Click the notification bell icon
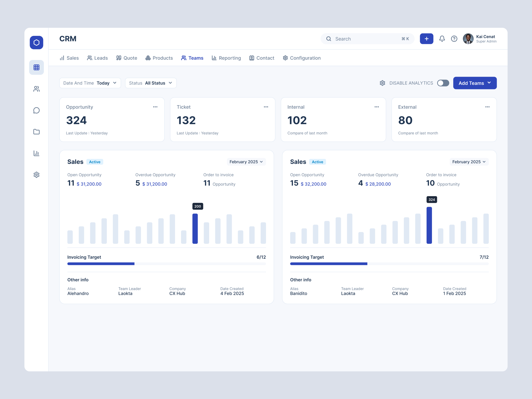Screen dimensions: 532x399 [x=442, y=39]
